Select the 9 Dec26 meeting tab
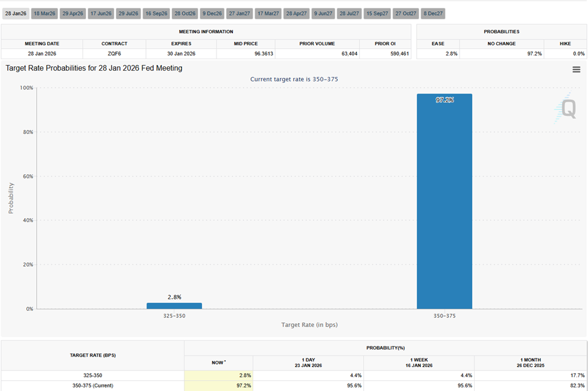This screenshot has height=391, width=588. point(211,13)
